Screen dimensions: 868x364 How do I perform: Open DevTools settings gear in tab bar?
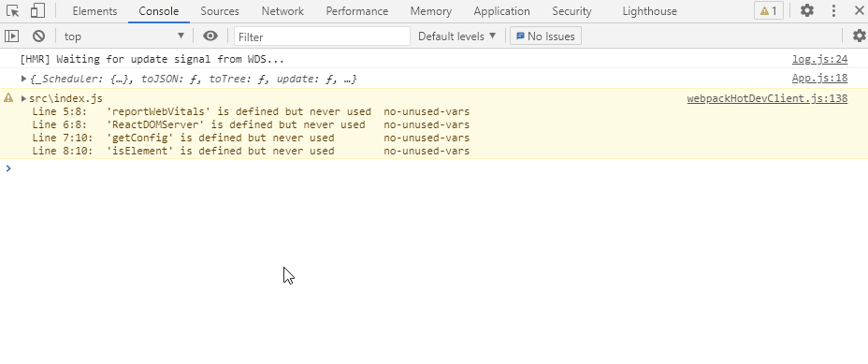[x=807, y=10]
